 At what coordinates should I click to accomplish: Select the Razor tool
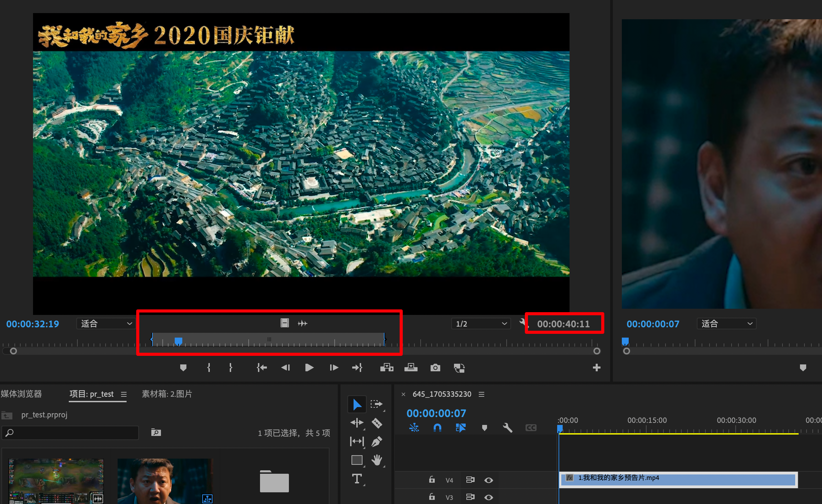377,423
